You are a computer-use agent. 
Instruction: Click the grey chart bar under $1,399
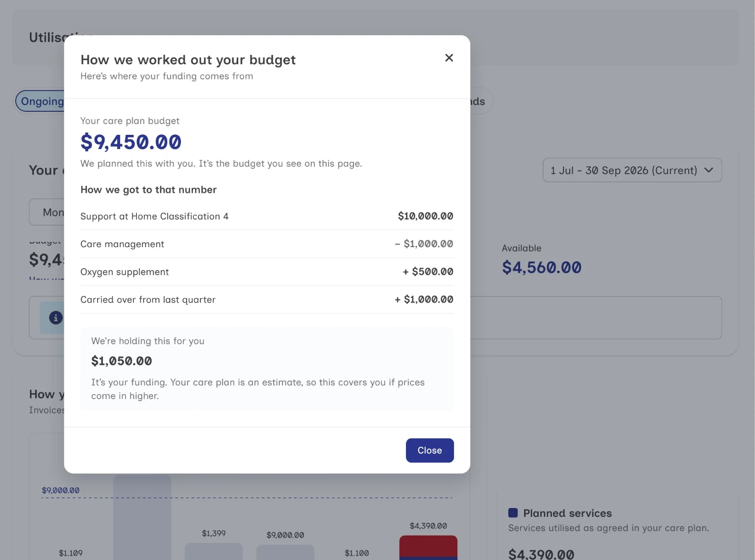pyautogui.click(x=214, y=551)
